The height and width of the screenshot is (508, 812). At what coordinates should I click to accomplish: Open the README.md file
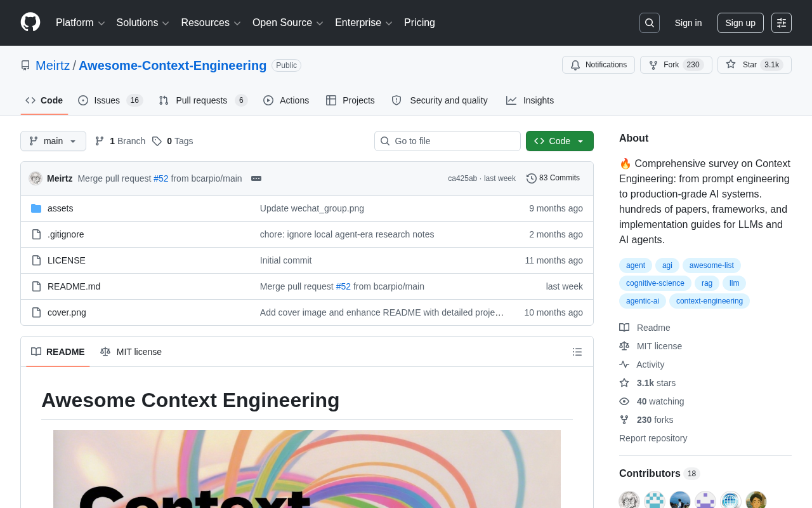[74, 286]
